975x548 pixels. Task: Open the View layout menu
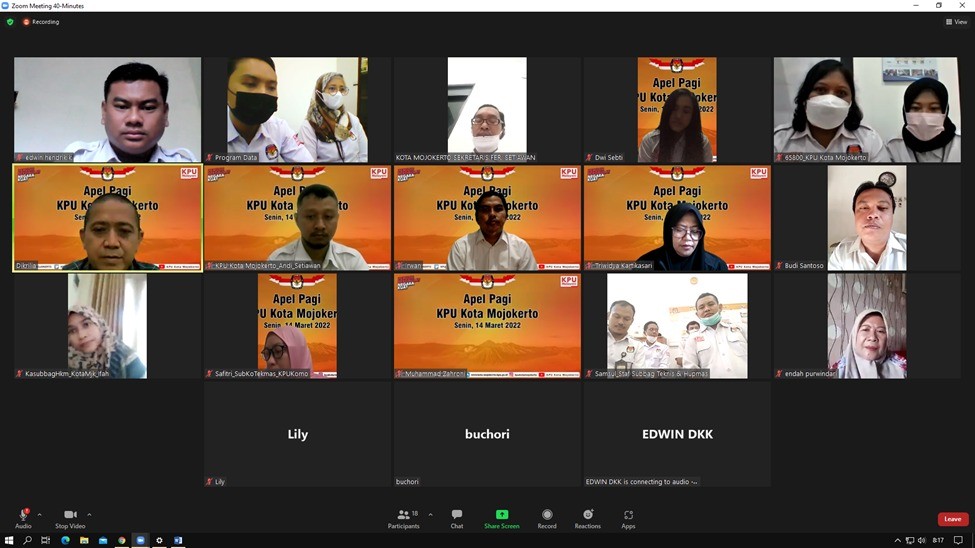point(956,22)
